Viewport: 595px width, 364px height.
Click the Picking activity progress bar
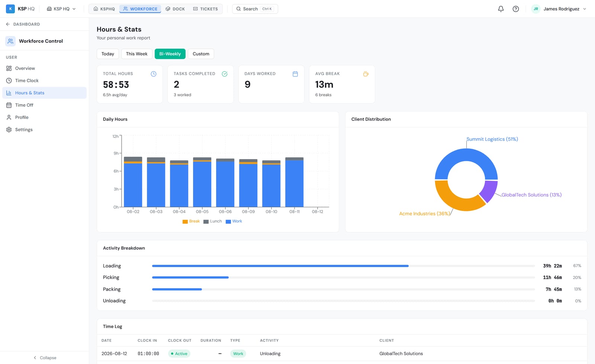[343, 277]
